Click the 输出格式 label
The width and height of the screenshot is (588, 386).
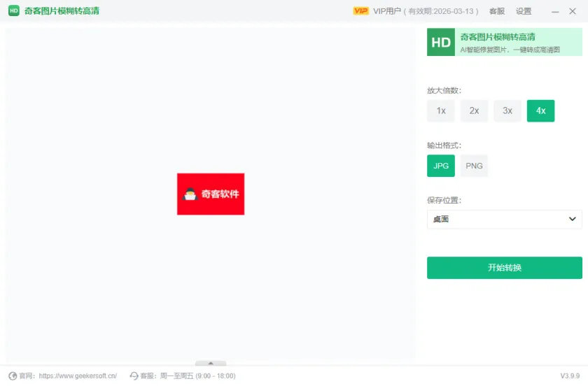(x=444, y=145)
